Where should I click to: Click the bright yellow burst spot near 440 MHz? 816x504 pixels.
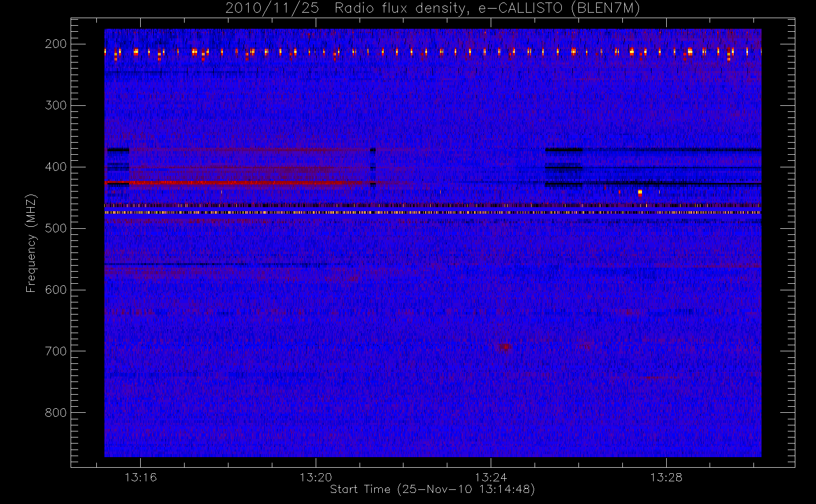pyautogui.click(x=640, y=193)
